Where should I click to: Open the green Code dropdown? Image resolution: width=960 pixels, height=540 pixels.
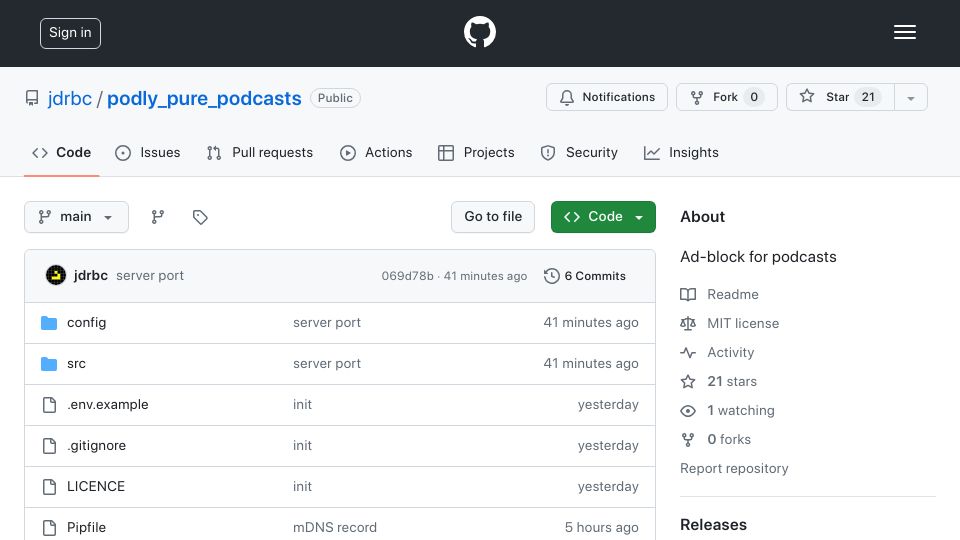click(603, 217)
